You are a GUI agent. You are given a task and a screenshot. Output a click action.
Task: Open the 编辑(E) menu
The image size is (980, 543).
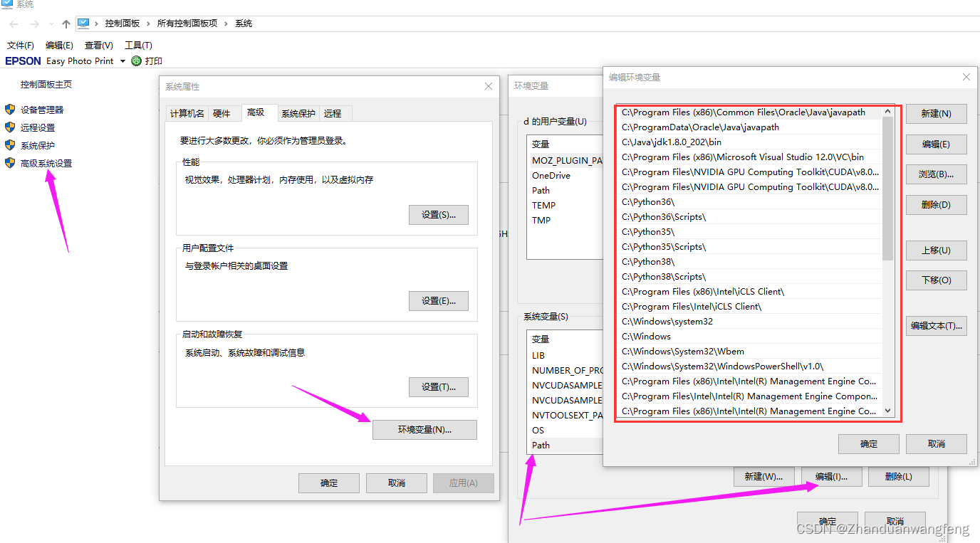(x=59, y=45)
